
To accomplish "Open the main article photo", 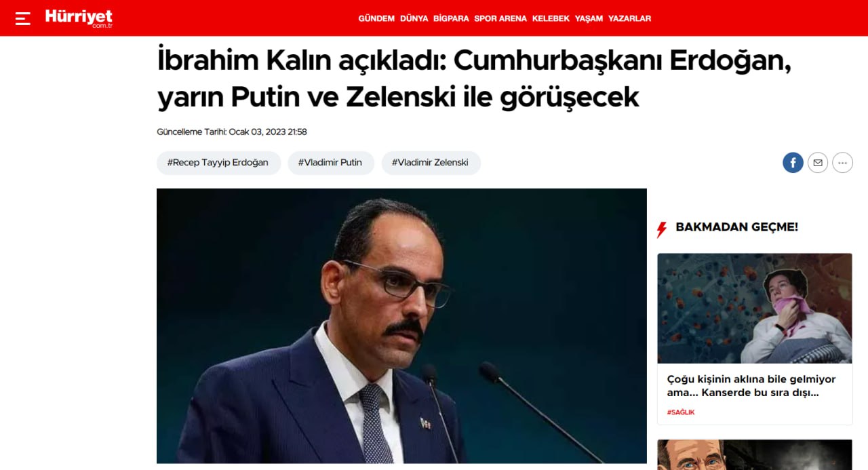I will pos(401,326).
